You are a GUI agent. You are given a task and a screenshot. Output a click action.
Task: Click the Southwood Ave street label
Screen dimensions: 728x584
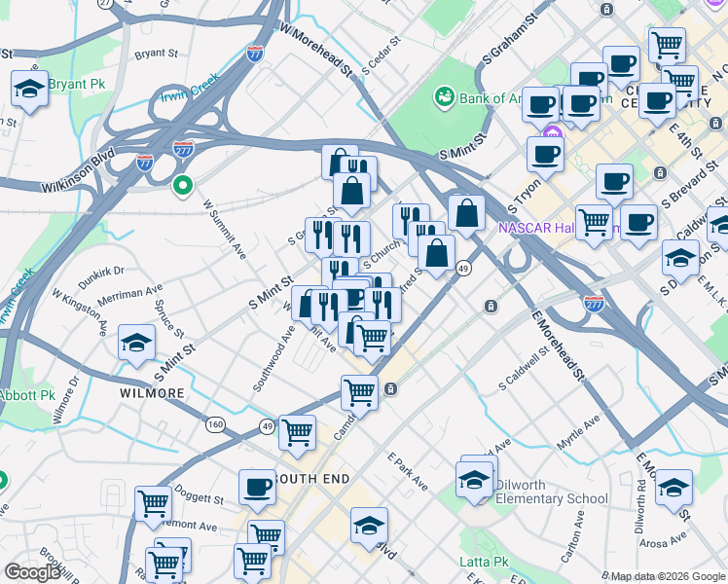[273, 358]
